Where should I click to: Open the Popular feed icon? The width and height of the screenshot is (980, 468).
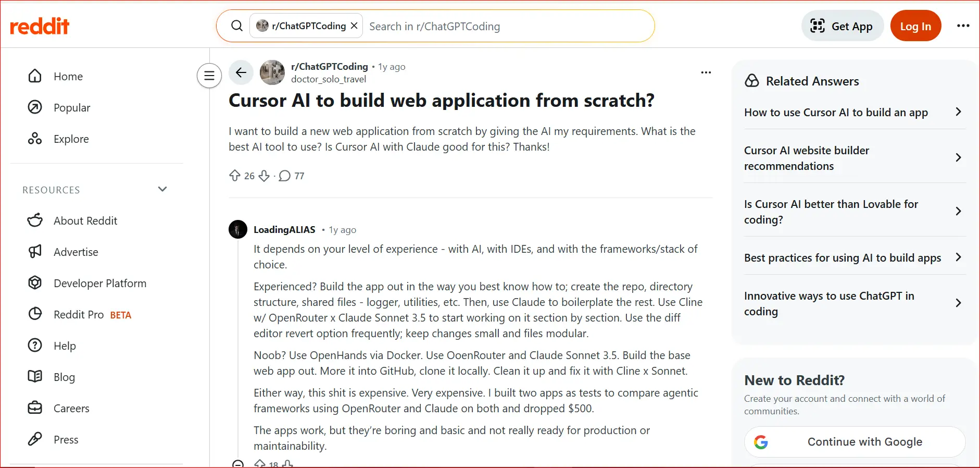click(x=34, y=107)
